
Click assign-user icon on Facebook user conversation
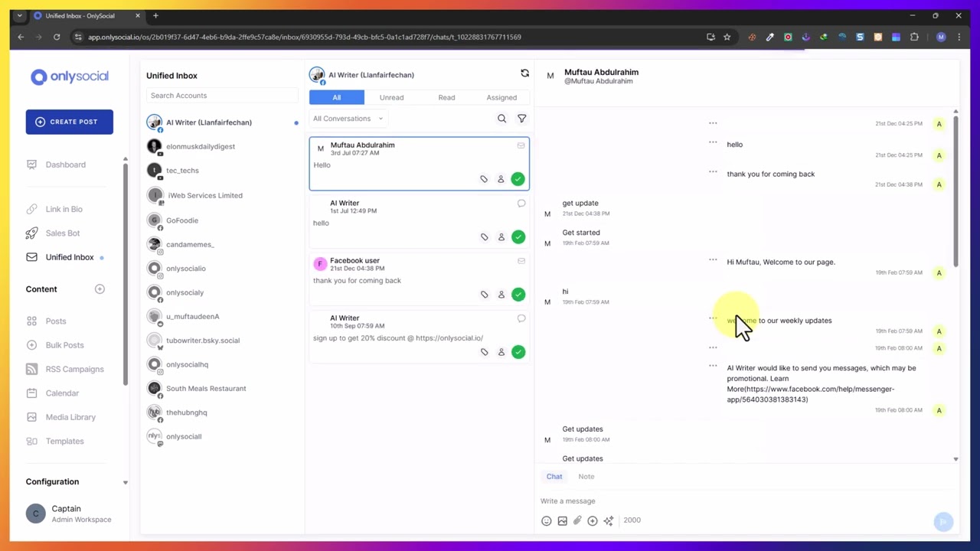click(501, 295)
